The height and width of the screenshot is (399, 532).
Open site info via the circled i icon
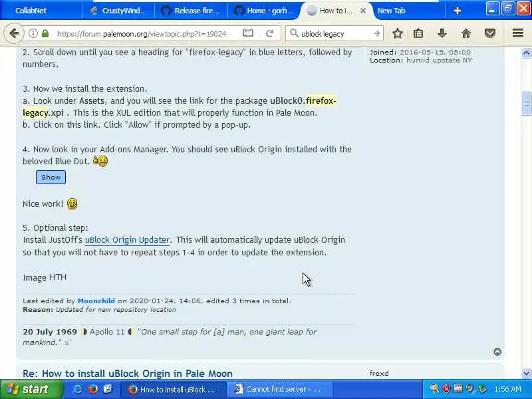(x=33, y=33)
